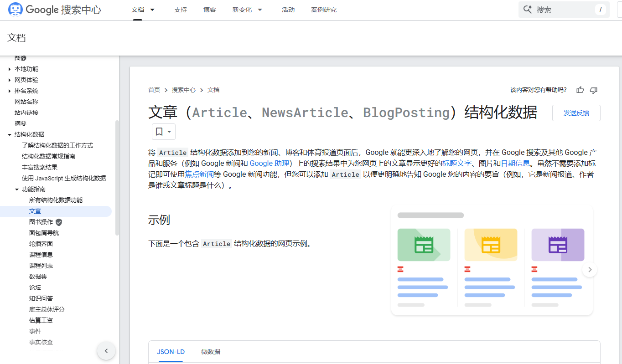
Task: Open 论坛 sidebar item
Action: 35,288
